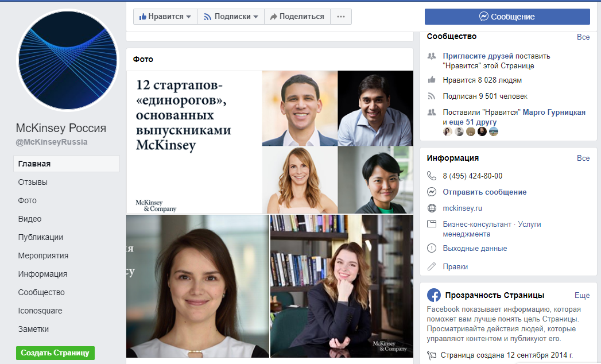Open the photo of woman by bookshelf
This screenshot has height=364, width=601.
coord(342,286)
